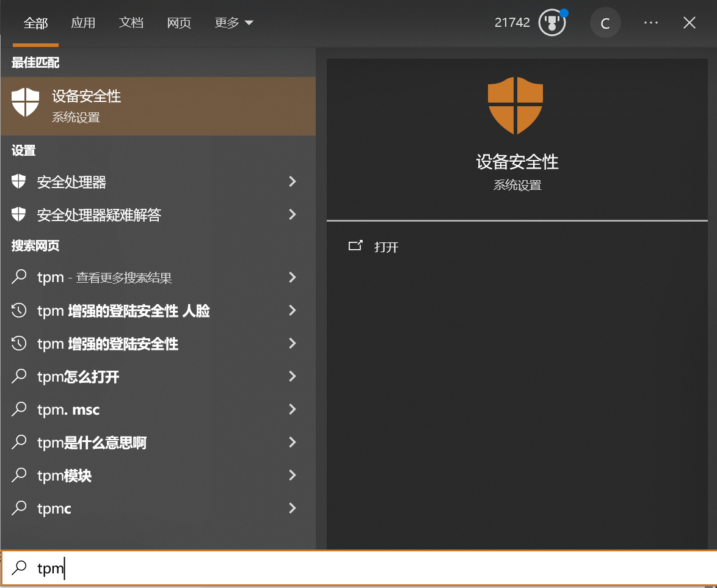Click the history icon beside tpm 增强的登陆安全性 人脸

click(19, 310)
